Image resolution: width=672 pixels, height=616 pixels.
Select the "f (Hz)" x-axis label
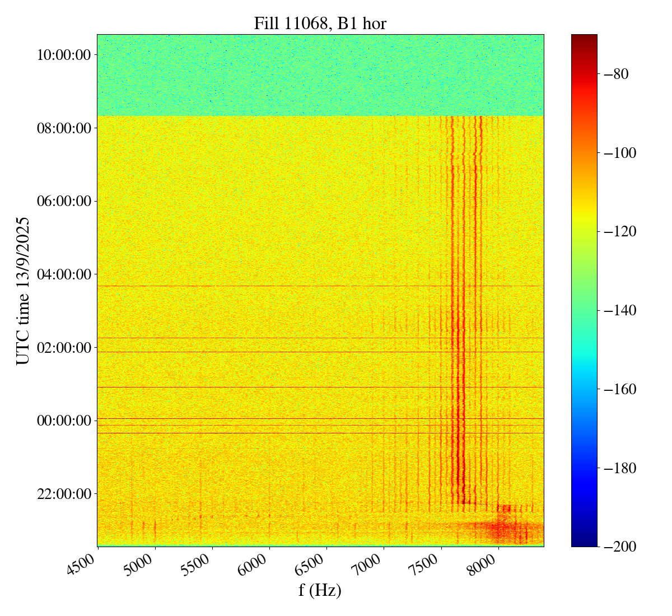pos(320,590)
